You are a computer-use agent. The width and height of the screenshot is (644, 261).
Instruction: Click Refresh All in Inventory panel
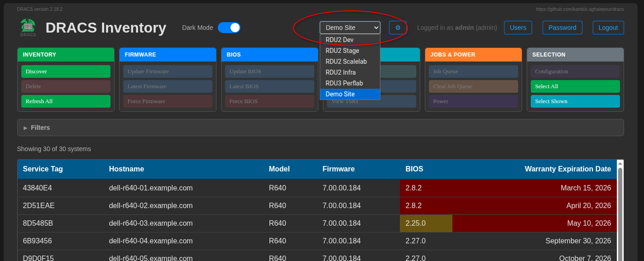click(x=66, y=101)
